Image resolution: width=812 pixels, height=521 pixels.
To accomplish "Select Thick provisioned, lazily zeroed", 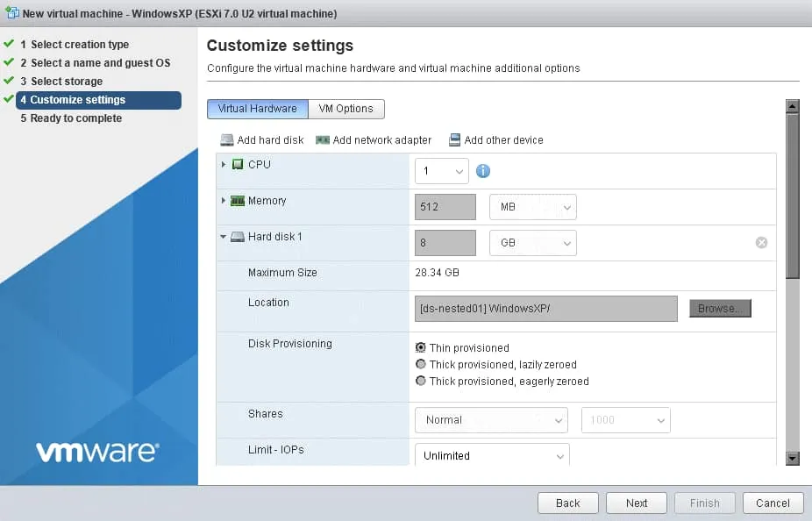I will [421, 365].
